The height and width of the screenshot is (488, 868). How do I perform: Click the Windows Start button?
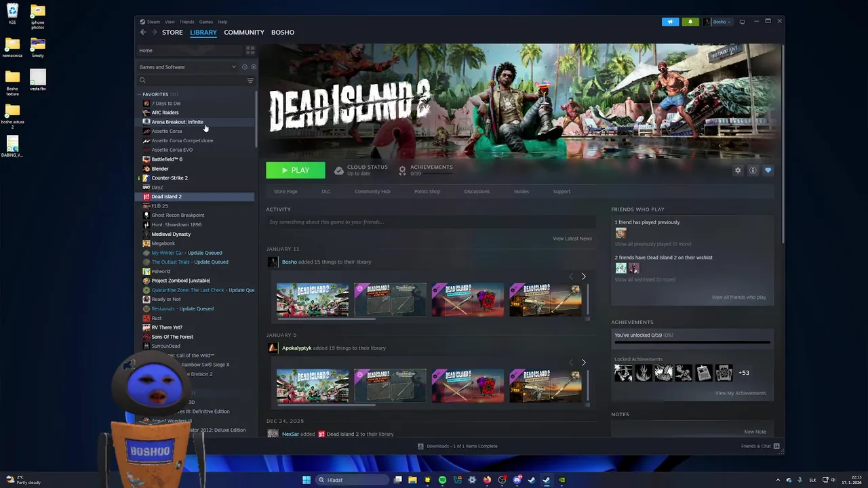pyautogui.click(x=307, y=480)
